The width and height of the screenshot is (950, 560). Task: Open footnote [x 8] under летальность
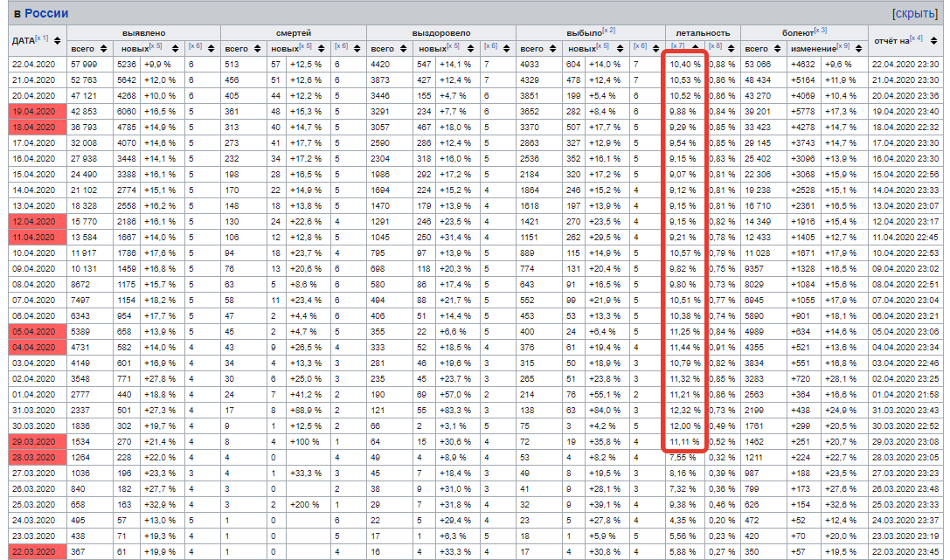715,46
